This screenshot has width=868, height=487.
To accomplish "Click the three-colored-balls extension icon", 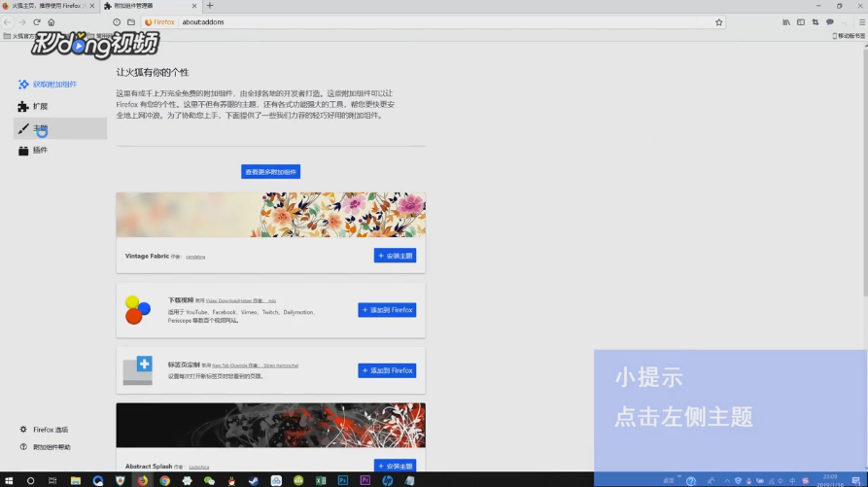I will 137,310.
